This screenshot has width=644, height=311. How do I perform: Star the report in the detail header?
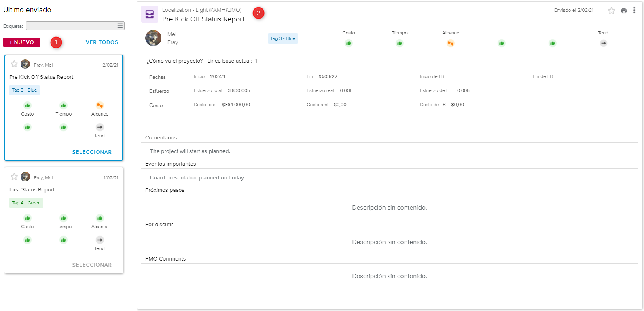612,11
